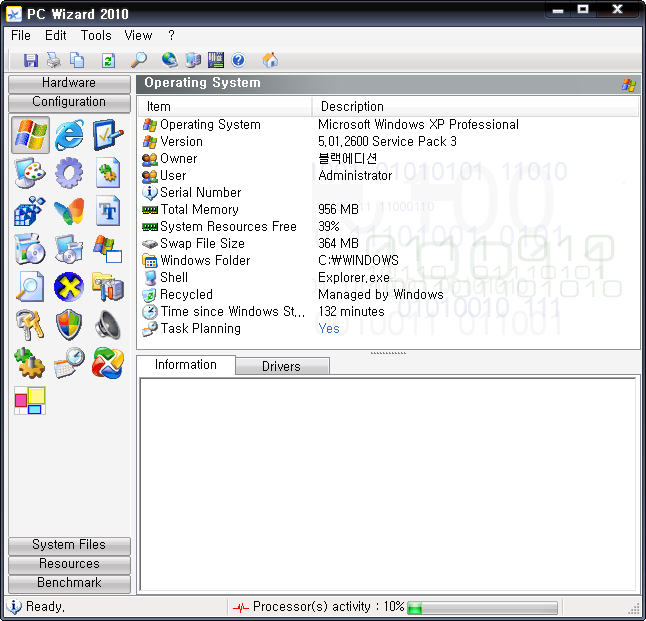Image resolution: width=646 pixels, height=621 pixels.
Task: Open the Windows security shield icon
Action: coord(69,325)
